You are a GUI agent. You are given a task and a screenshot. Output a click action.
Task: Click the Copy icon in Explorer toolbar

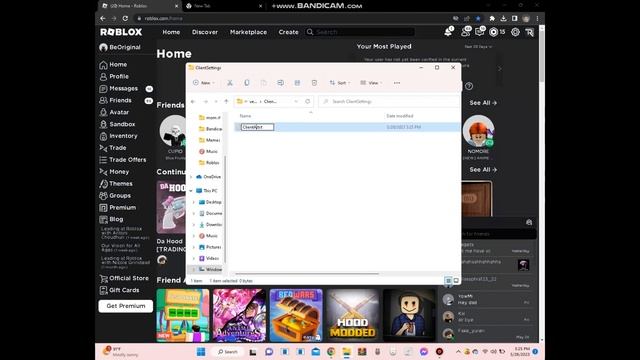click(247, 83)
